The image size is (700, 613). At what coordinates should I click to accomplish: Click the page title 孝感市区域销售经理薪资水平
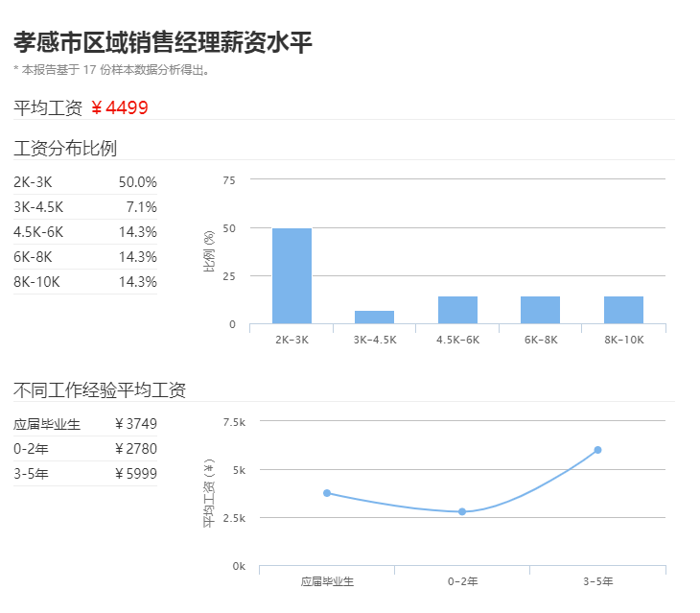tap(162, 43)
